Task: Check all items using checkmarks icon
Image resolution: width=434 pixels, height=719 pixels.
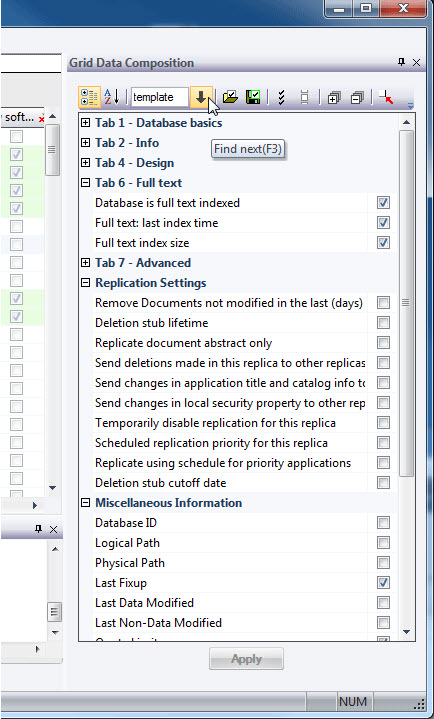Action: coord(282,97)
